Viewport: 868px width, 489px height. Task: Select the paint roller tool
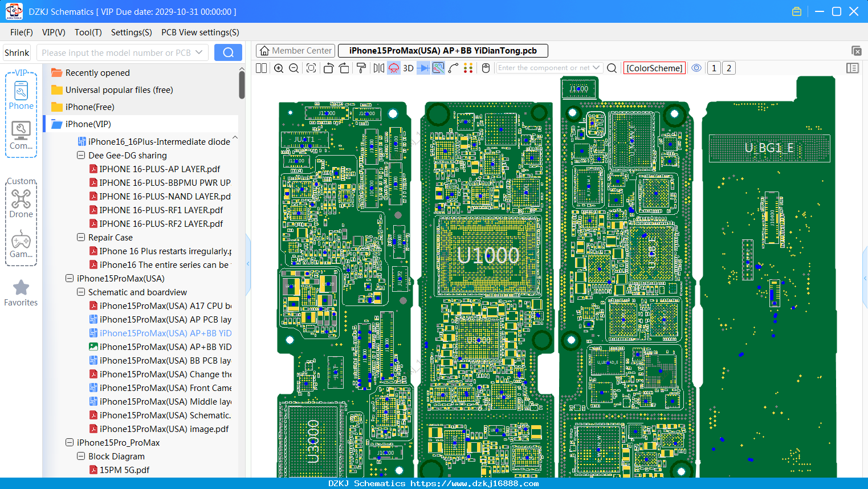[x=361, y=68]
